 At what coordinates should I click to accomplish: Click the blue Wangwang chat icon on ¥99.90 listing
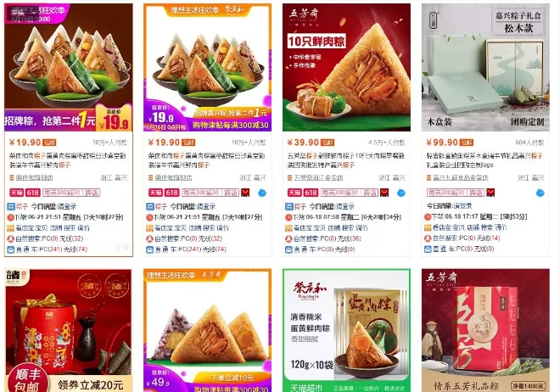540,193
